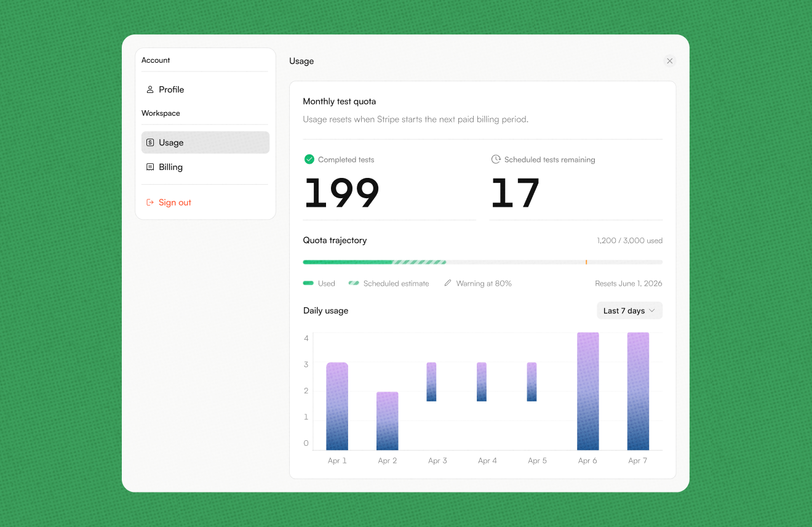Image resolution: width=812 pixels, height=527 pixels.
Task: Click the striped Scheduled estimate legend pill
Action: pos(354,283)
